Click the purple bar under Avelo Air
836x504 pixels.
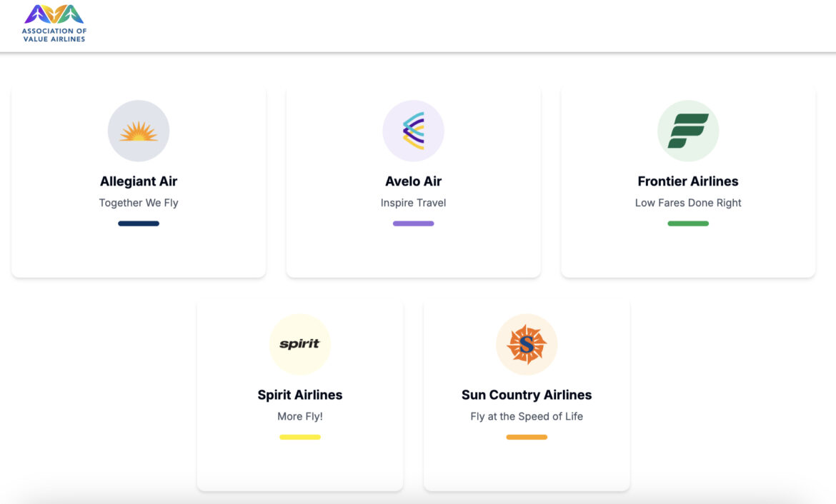coord(414,223)
